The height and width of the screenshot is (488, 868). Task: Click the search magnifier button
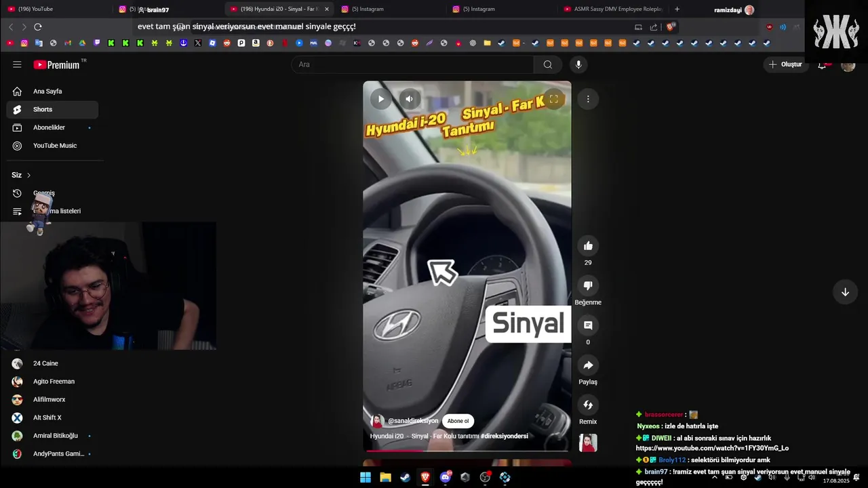[548, 64]
